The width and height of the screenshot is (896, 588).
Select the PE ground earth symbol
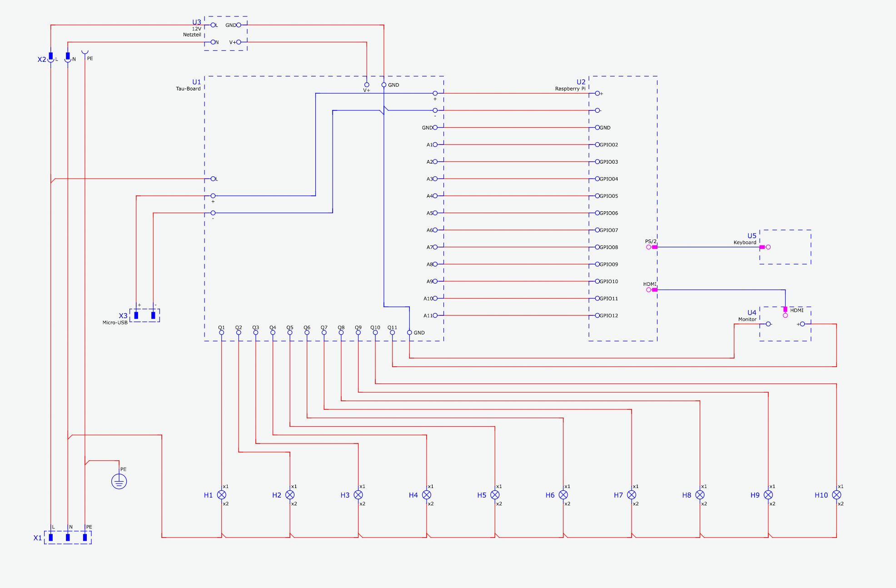[x=119, y=481]
